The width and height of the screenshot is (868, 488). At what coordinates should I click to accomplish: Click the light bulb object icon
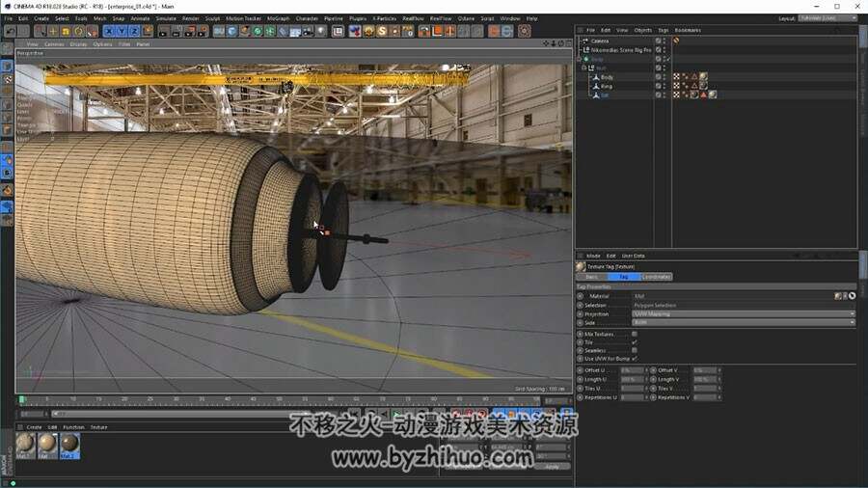[x=321, y=32]
